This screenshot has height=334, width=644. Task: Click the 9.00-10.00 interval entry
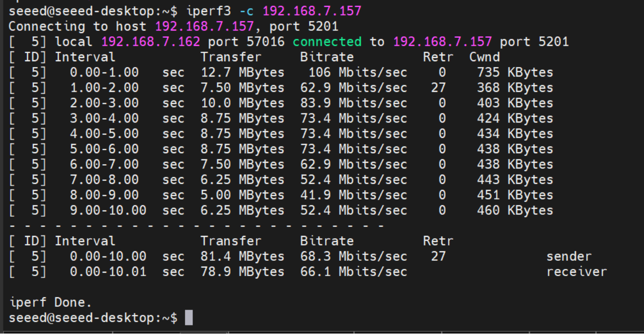(108, 210)
